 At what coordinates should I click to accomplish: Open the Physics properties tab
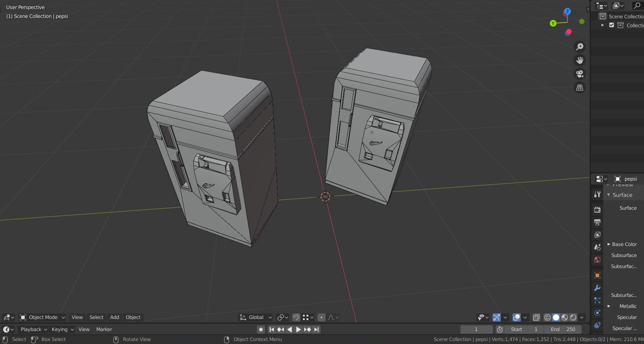(597, 313)
